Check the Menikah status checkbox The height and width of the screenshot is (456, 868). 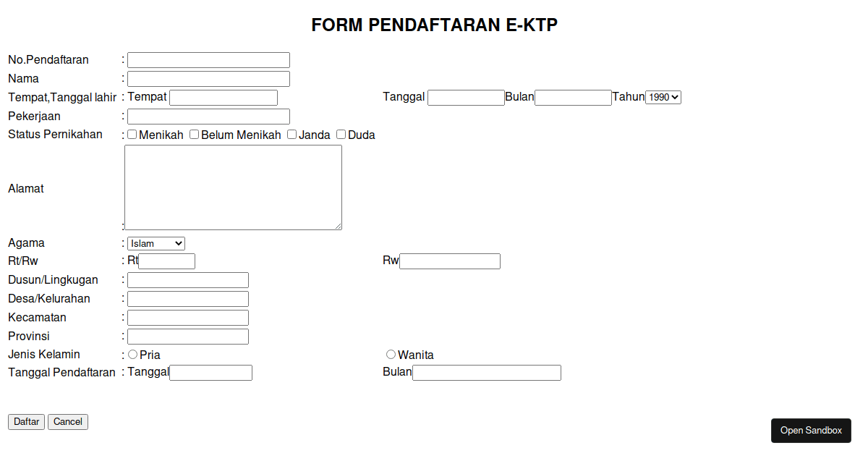pyautogui.click(x=132, y=133)
